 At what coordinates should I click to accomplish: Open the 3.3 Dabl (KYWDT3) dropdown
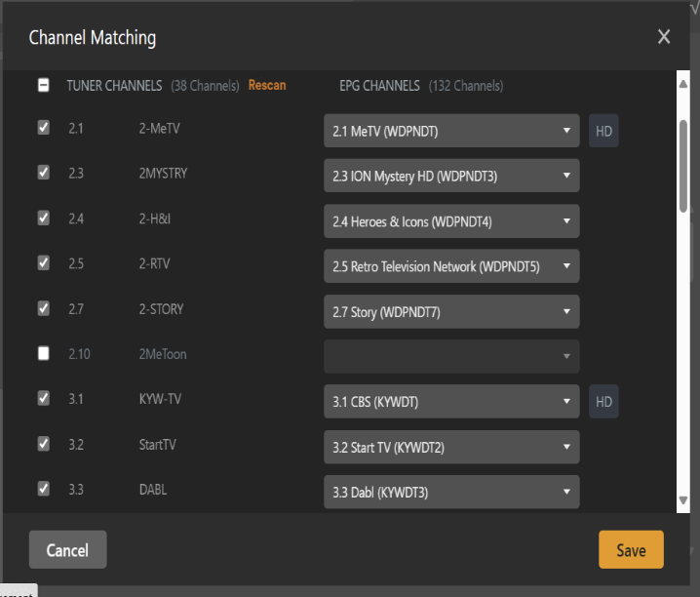tap(451, 492)
